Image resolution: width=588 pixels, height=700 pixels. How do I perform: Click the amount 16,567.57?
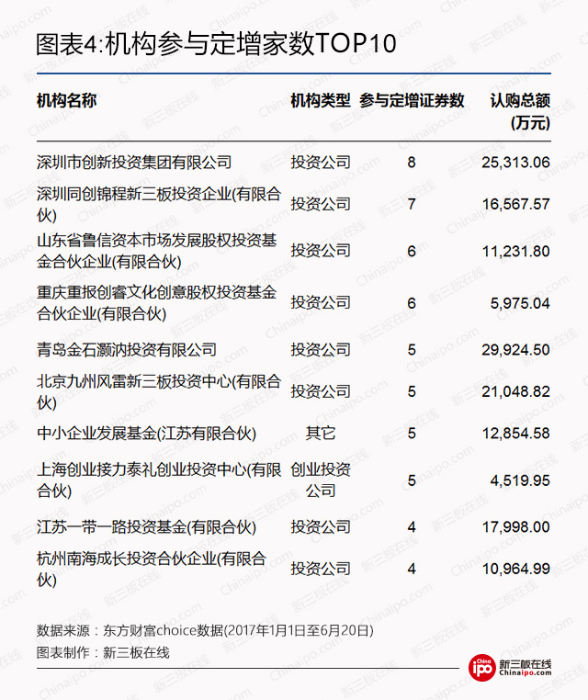[x=515, y=205]
